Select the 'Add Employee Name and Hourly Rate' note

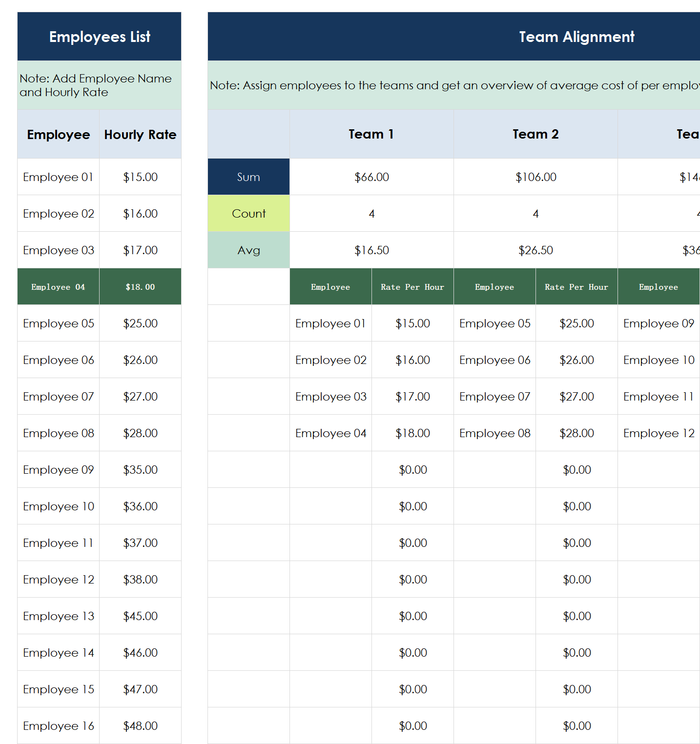click(x=99, y=85)
